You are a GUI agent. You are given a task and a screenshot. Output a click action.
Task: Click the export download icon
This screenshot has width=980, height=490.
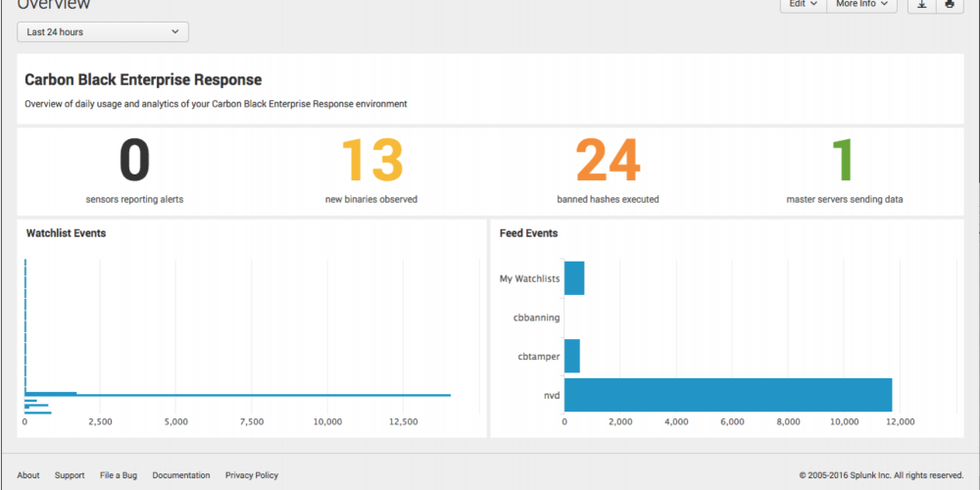921,5
